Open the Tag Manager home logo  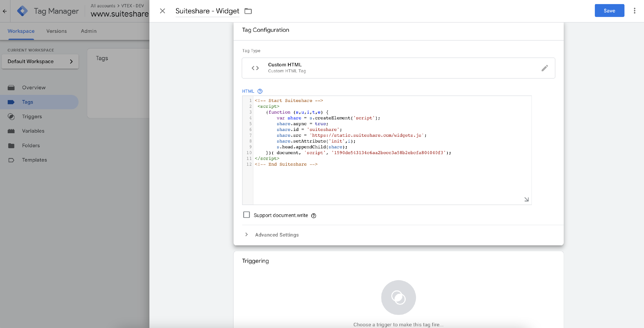point(23,11)
